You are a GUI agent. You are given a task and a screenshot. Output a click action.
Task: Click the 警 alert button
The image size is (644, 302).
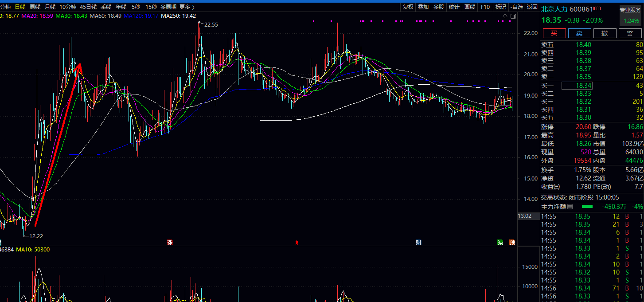click(x=630, y=33)
